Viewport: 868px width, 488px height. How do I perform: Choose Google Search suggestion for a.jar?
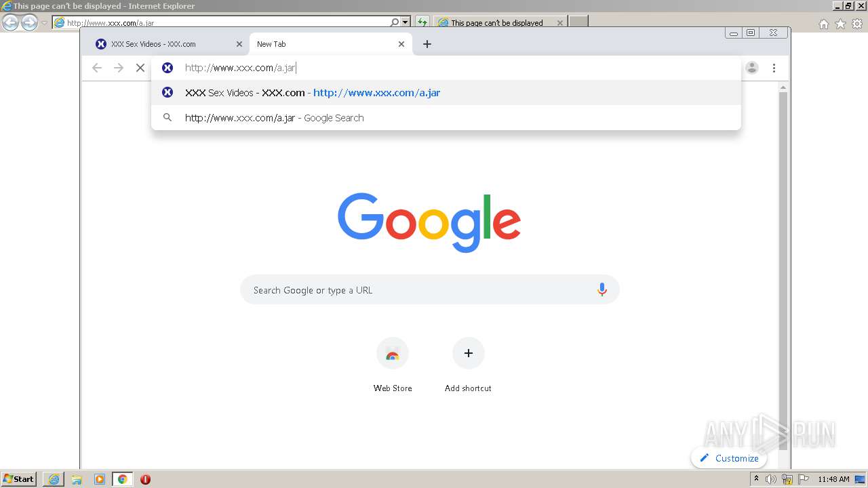coord(446,118)
